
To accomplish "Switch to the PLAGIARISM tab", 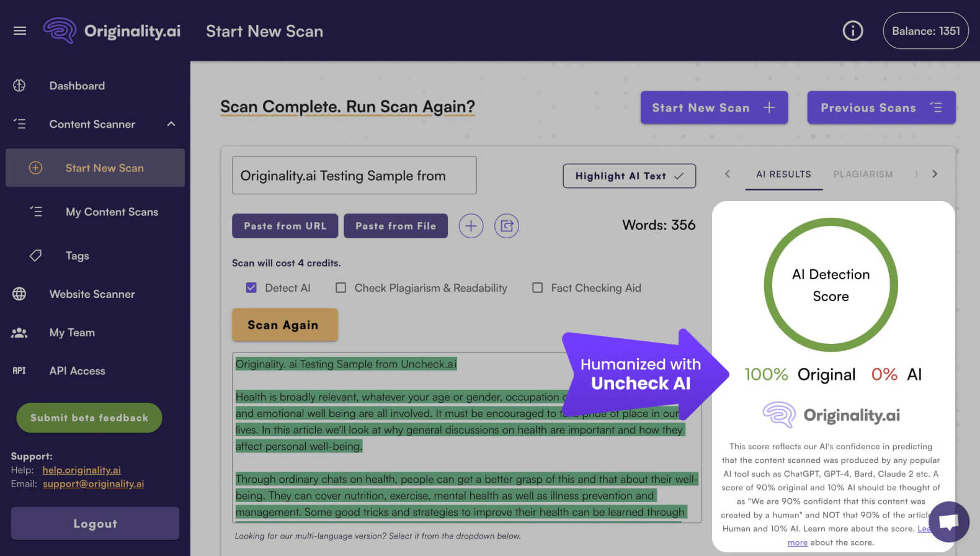I will 863,174.
